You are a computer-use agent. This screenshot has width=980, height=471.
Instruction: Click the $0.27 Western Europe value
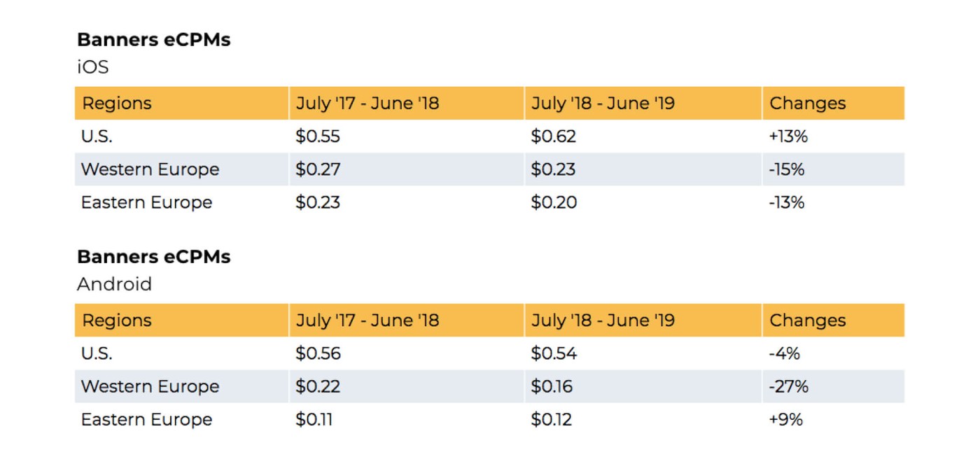tap(317, 169)
